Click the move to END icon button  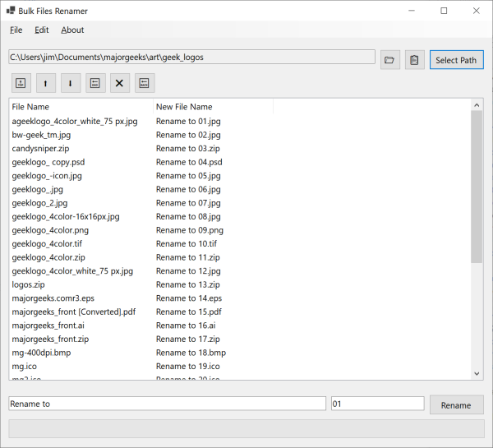95,83
